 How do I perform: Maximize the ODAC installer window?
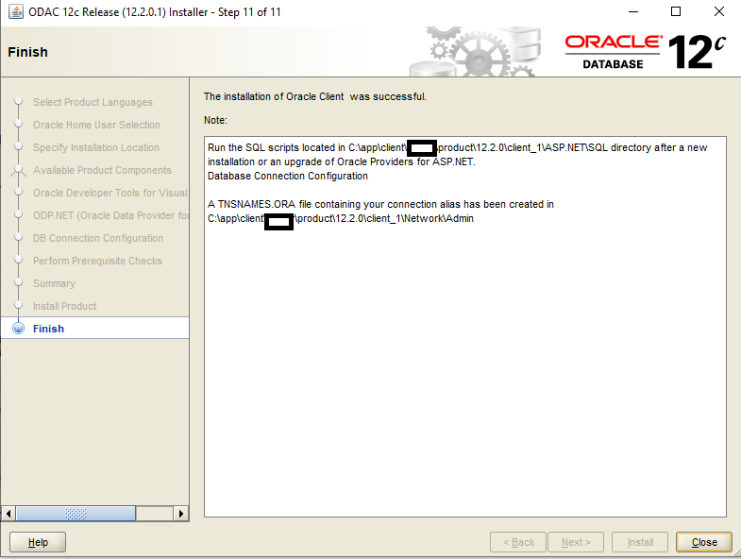coord(676,12)
